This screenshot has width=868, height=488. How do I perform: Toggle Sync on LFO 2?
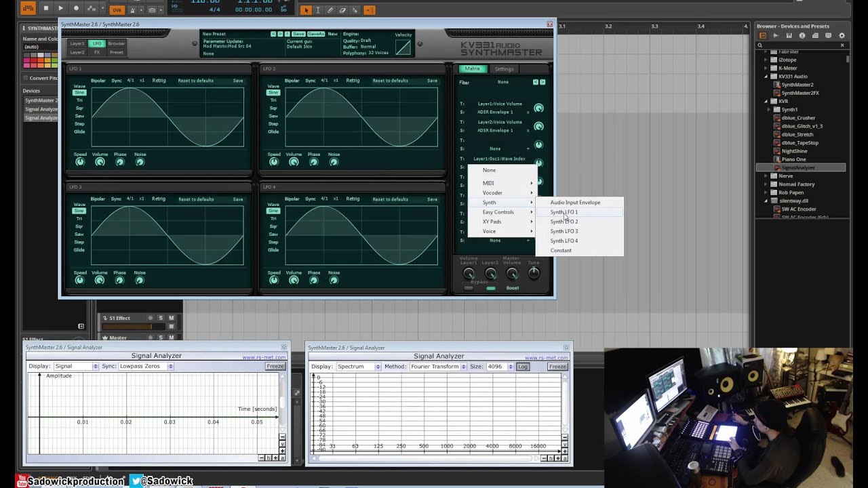point(311,81)
